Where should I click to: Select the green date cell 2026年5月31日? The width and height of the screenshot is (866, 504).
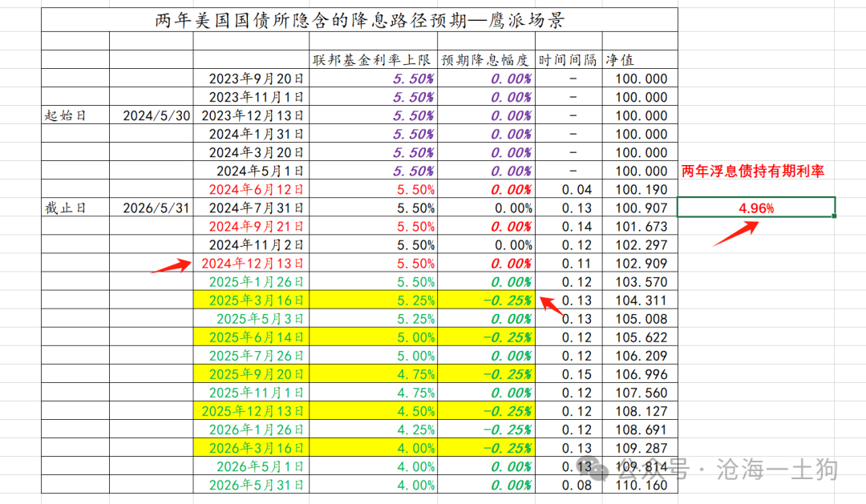click(x=251, y=485)
